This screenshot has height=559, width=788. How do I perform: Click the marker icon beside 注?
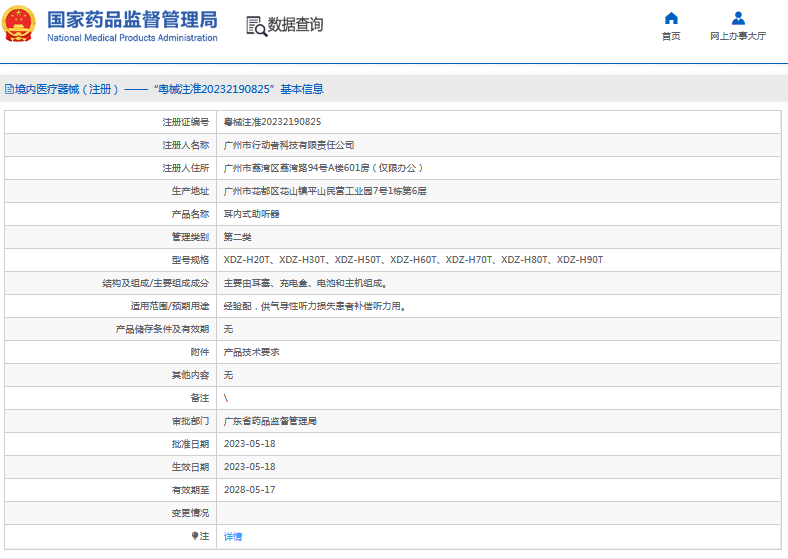point(195,536)
